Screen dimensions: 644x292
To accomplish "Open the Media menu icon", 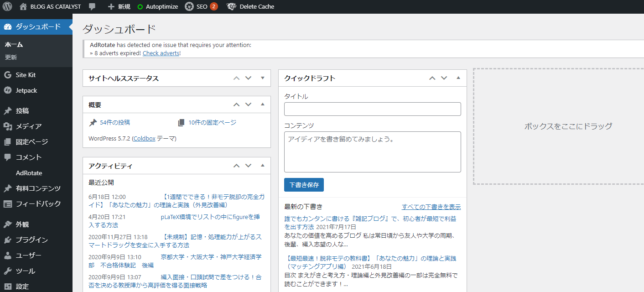I will coord(7,126).
